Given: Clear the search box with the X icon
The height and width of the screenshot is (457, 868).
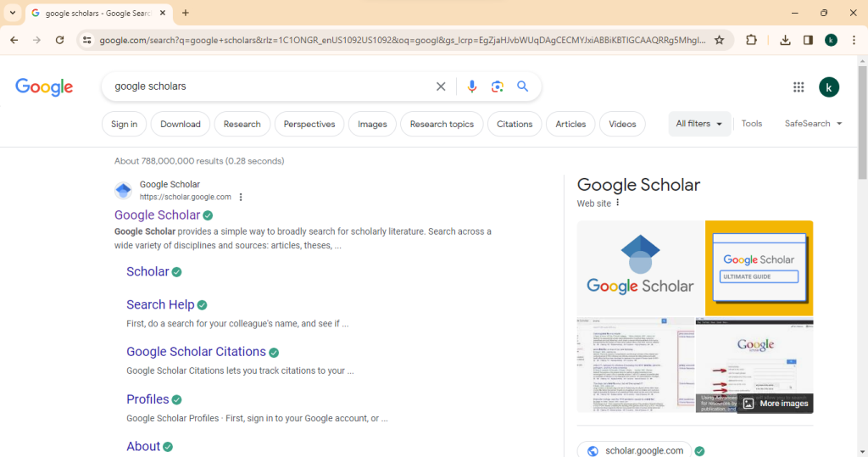Looking at the screenshot, I should (441, 86).
